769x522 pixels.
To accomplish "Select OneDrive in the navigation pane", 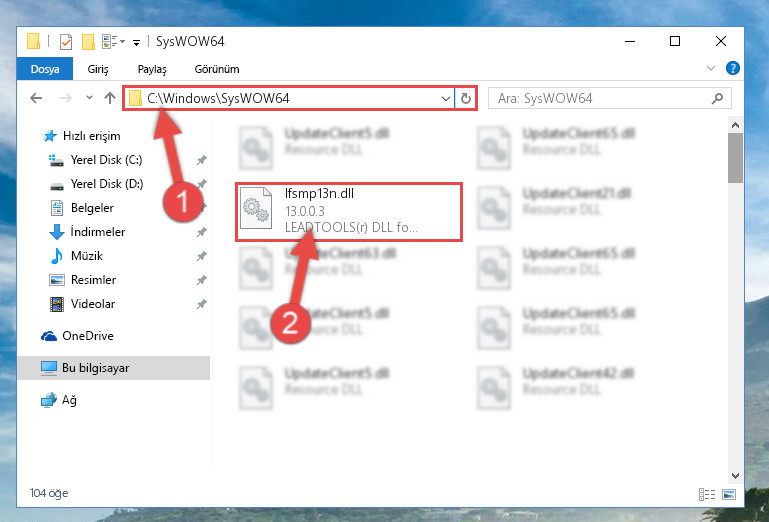I will pyautogui.click(x=88, y=336).
